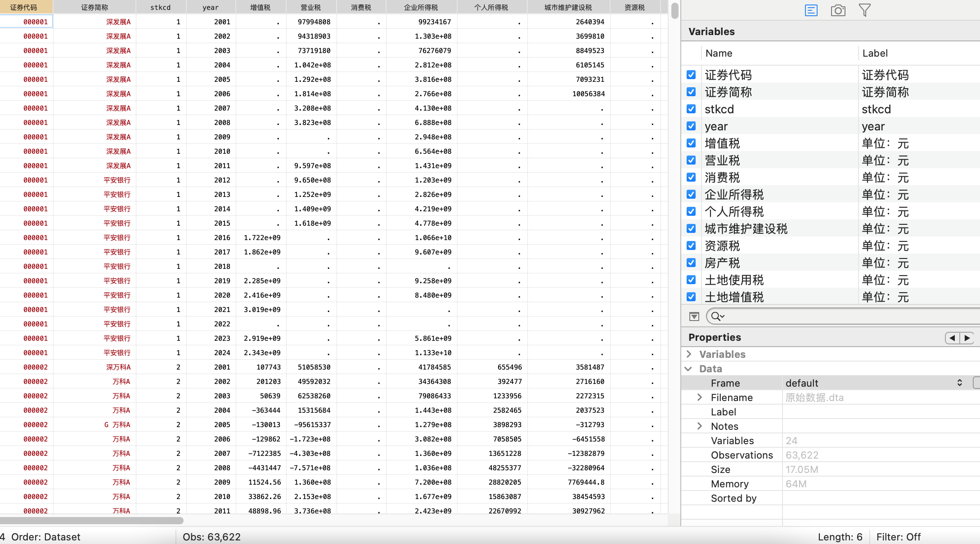Click the year column header

click(211, 7)
